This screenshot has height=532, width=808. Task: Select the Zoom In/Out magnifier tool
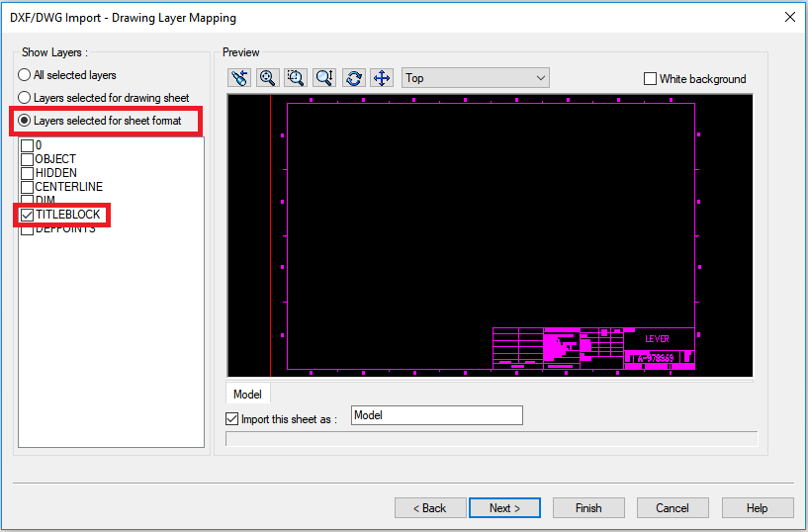[324, 78]
